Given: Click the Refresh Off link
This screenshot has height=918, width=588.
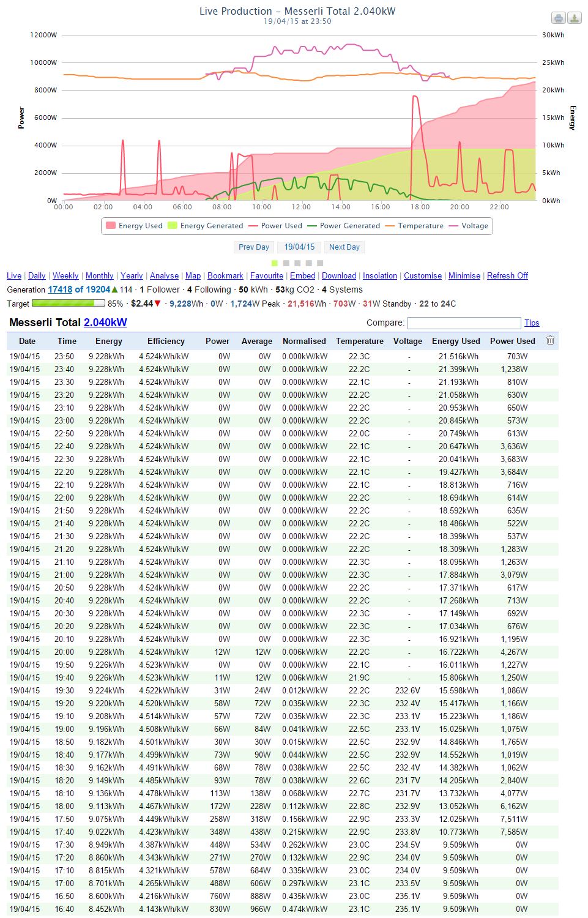Looking at the screenshot, I should (507, 276).
